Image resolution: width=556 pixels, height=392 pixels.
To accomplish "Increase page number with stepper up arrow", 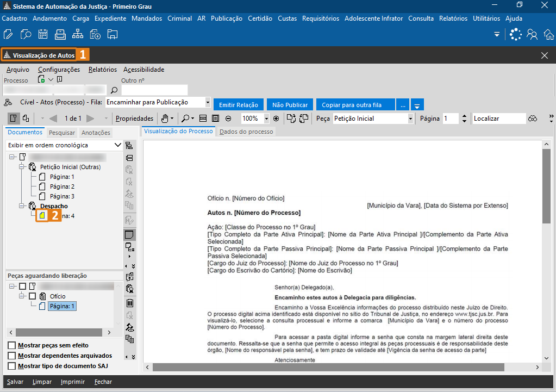I will 464,116.
